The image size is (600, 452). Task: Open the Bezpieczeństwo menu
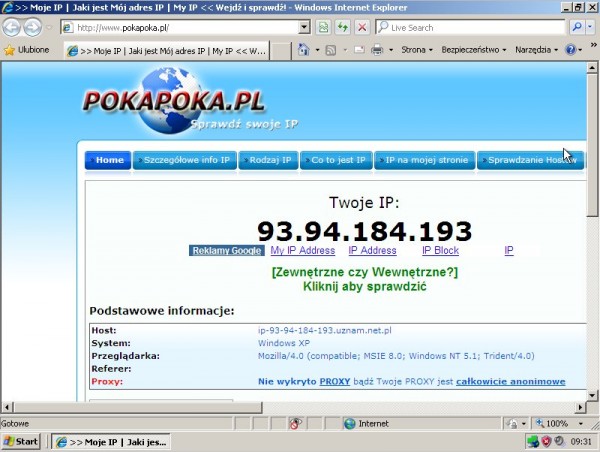tap(474, 50)
